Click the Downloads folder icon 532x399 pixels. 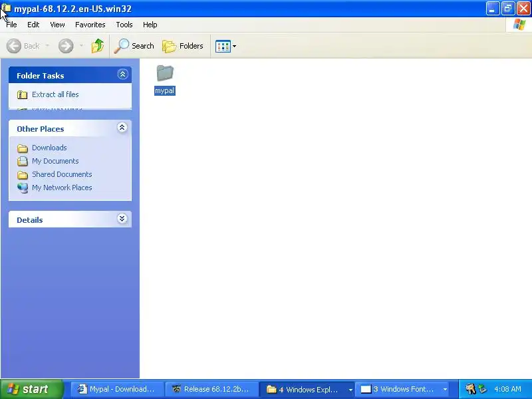coord(23,148)
